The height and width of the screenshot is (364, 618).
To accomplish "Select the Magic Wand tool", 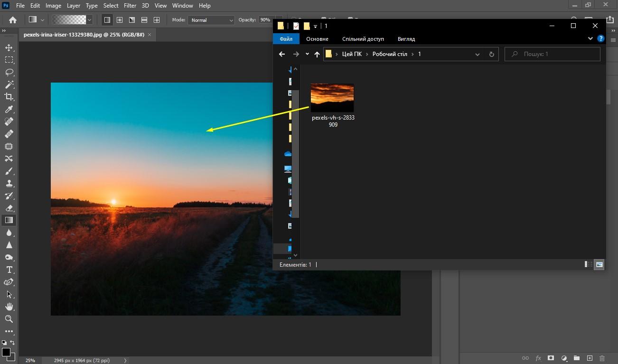I will coord(9,84).
